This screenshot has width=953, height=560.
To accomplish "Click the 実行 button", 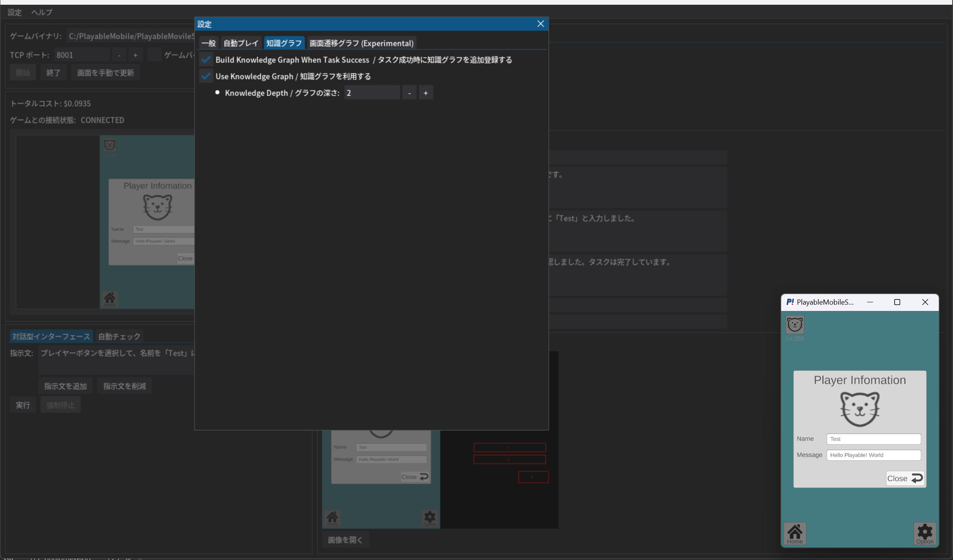I will (x=23, y=405).
